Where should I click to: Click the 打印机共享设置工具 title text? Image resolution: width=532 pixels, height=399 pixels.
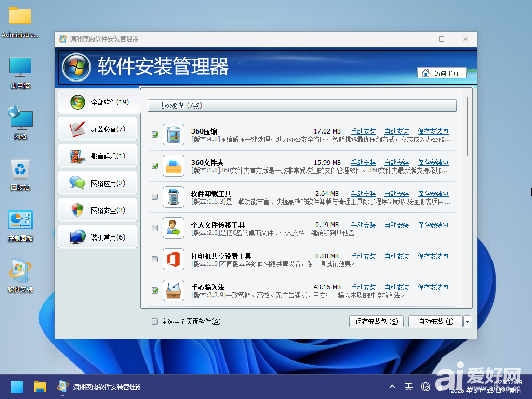tap(221, 257)
